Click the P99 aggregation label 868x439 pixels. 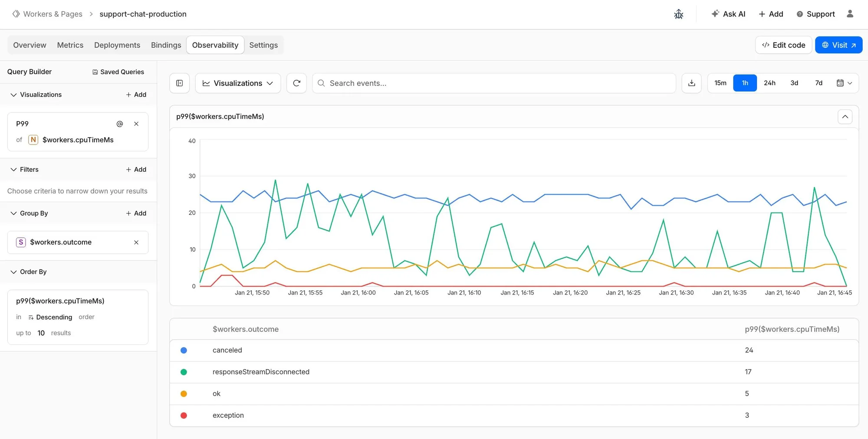[23, 124]
